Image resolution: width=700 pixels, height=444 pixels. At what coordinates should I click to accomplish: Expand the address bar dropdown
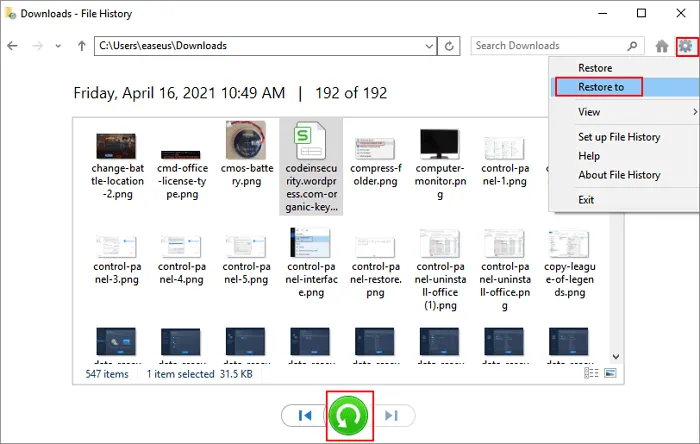[x=430, y=46]
